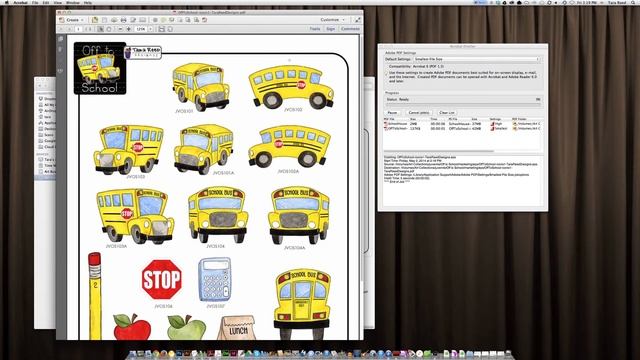
Task: Select the OffToSchool row in Distiller job list
Action: (463, 129)
